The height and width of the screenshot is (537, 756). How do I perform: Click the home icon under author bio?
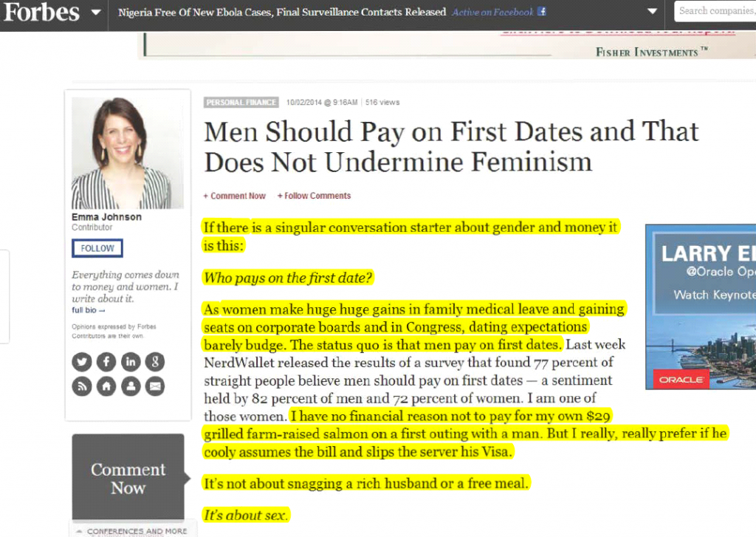pos(106,386)
